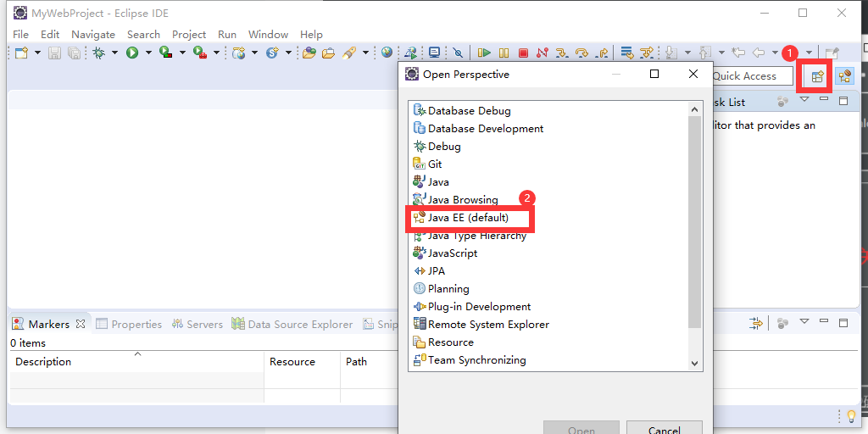Image resolution: width=868 pixels, height=434 pixels.
Task: Select the Git perspective entry
Action: point(427,164)
